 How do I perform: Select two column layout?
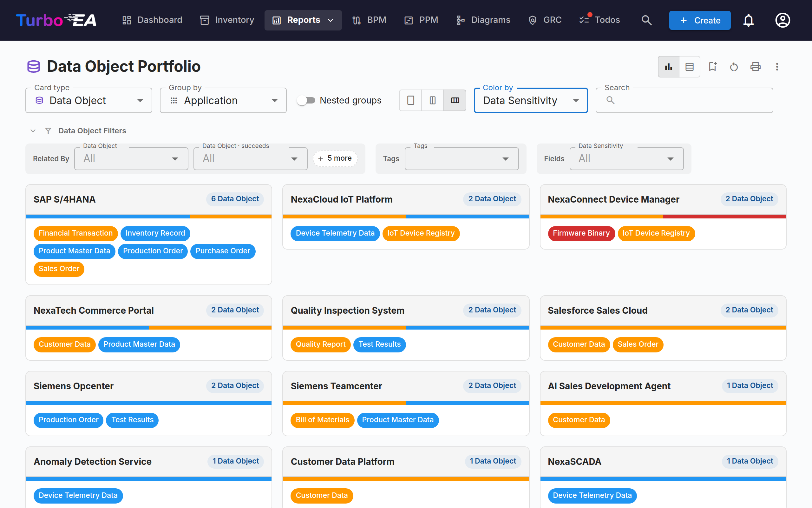[x=433, y=100]
